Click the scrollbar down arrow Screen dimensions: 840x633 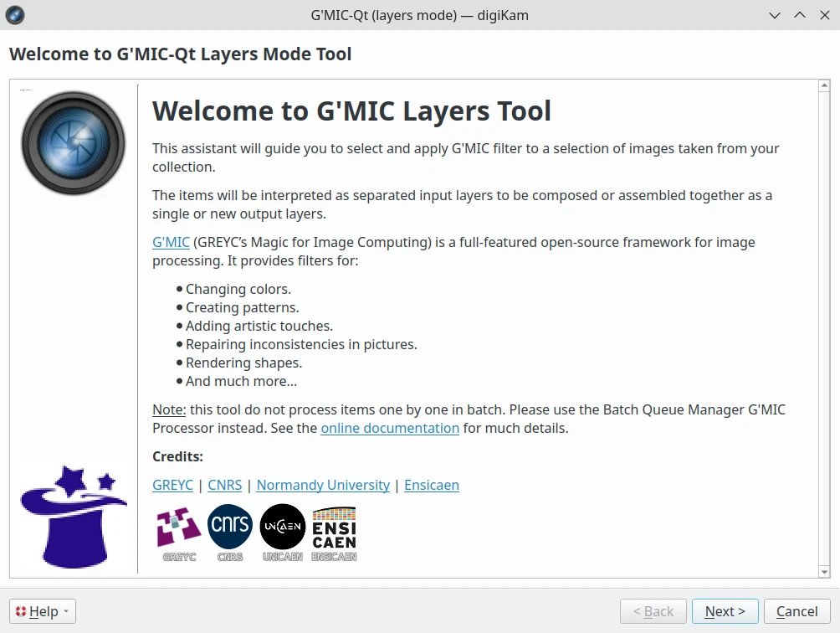click(x=824, y=571)
